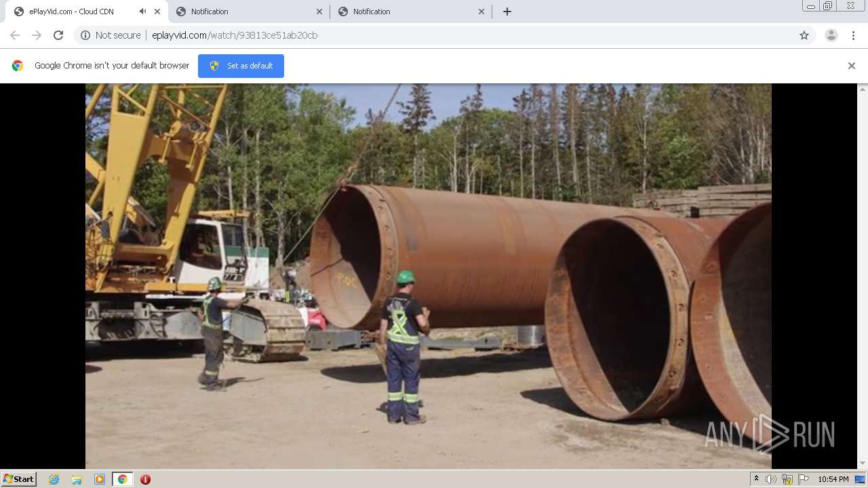Open the red shield taskbar application
Viewport: 868px width, 488px height.
pyautogui.click(x=145, y=479)
